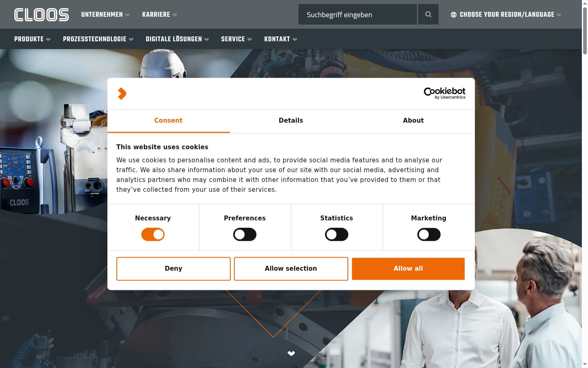Click the Deny button
The height and width of the screenshot is (368, 588).
(x=174, y=269)
